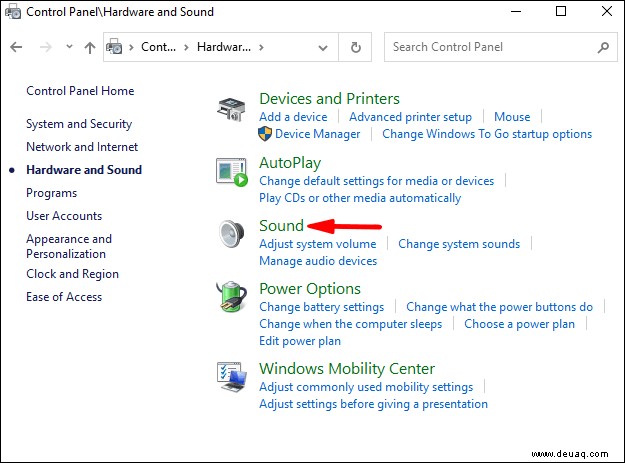Screen dimensions: 625x463
Task: Click Change system sounds
Action: [x=459, y=244]
